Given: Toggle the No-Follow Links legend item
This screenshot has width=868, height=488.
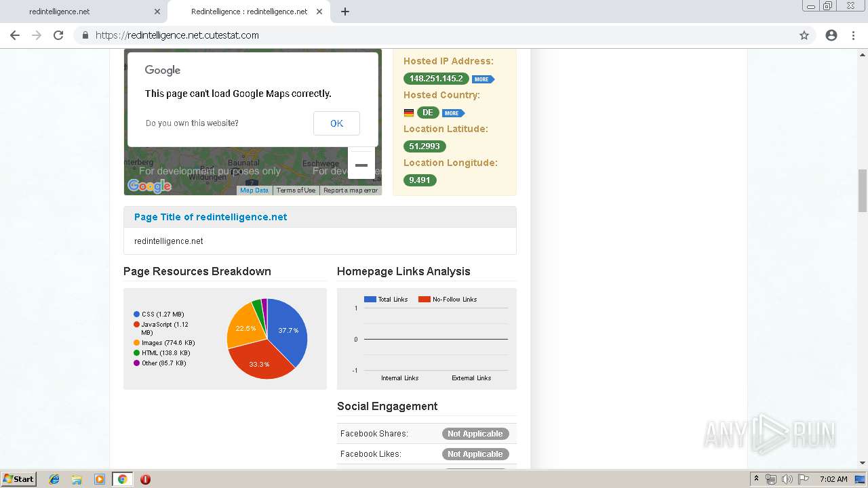Looking at the screenshot, I should (448, 299).
